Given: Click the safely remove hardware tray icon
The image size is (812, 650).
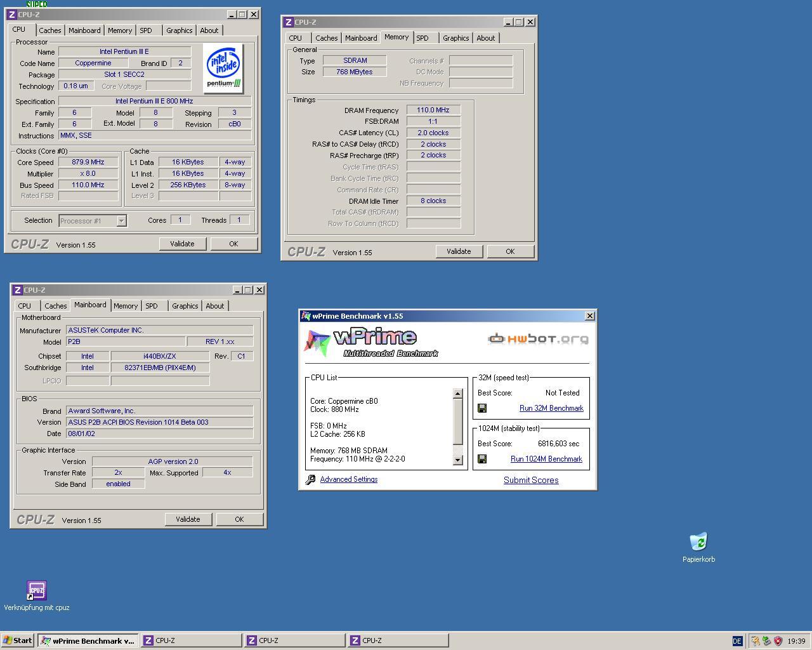Looking at the screenshot, I should (x=766, y=641).
